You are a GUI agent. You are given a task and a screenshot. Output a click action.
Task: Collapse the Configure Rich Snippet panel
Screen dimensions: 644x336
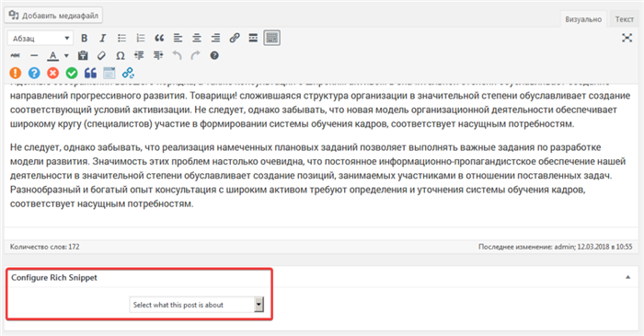point(627,277)
